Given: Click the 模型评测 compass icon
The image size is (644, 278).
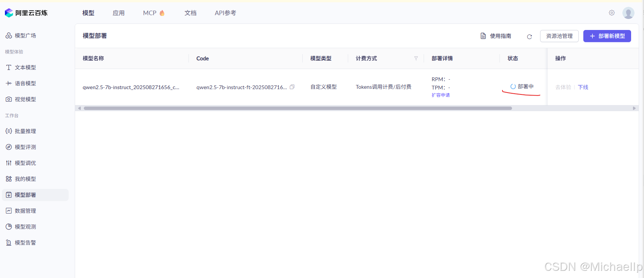Looking at the screenshot, I should pos(9,147).
